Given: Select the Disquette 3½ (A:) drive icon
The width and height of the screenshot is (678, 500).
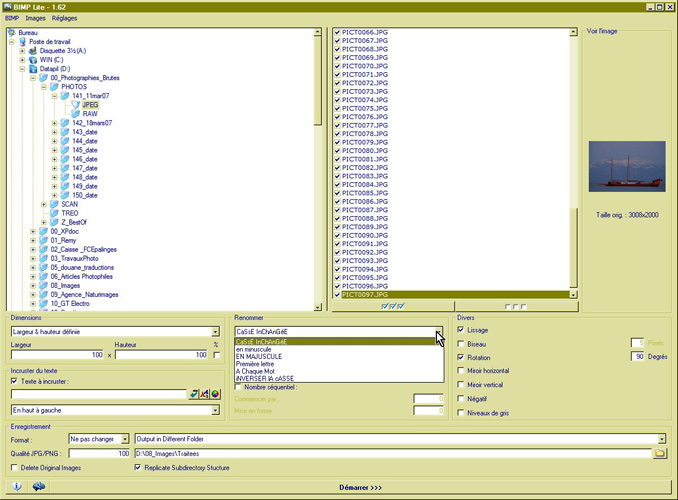Looking at the screenshot, I should (x=33, y=50).
